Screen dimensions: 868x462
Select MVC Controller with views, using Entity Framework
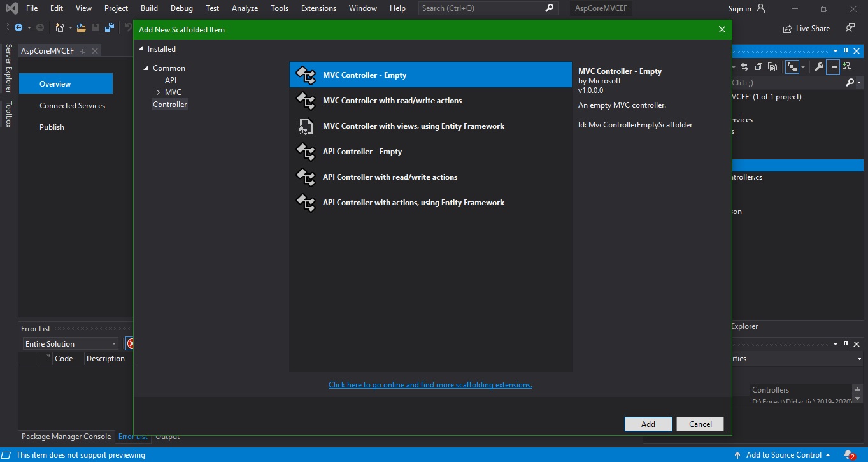click(x=413, y=126)
